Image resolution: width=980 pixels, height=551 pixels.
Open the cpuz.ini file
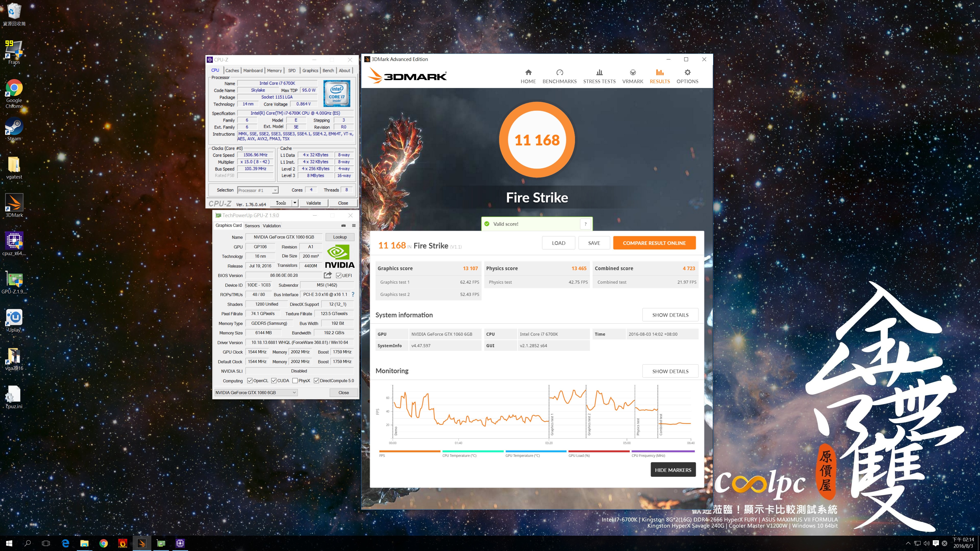(14, 397)
